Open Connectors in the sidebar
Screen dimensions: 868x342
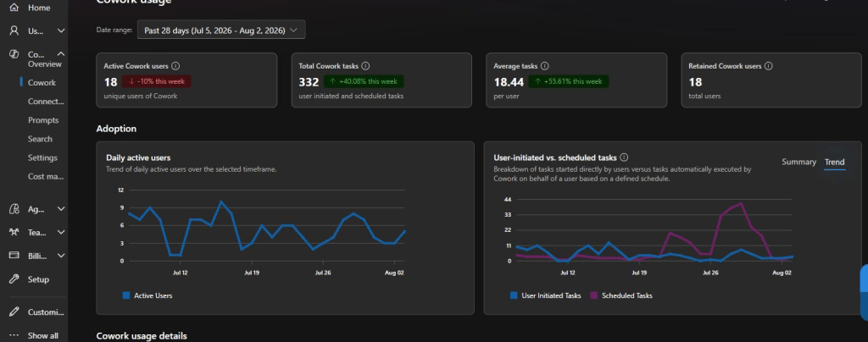46,102
